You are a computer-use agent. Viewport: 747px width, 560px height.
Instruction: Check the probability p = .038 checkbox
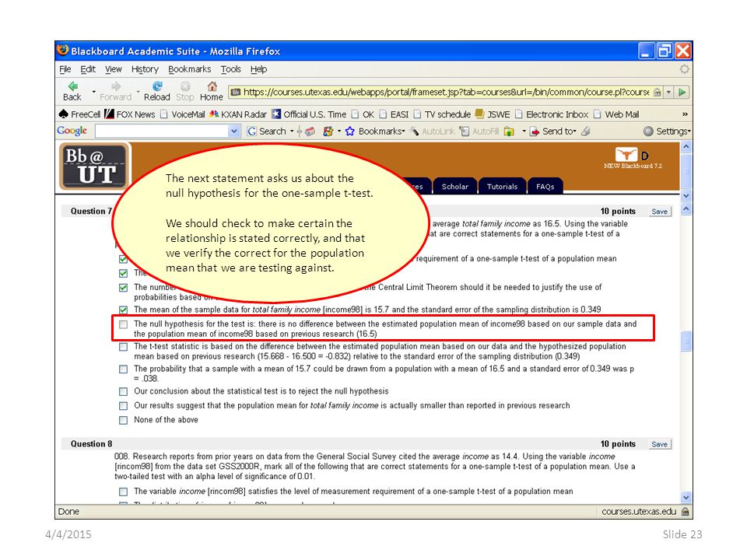coord(124,369)
